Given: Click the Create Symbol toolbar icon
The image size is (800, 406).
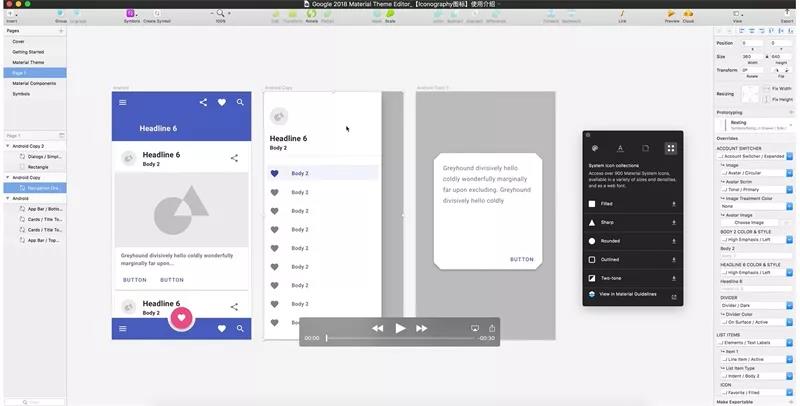Looking at the screenshot, I should (157, 15).
